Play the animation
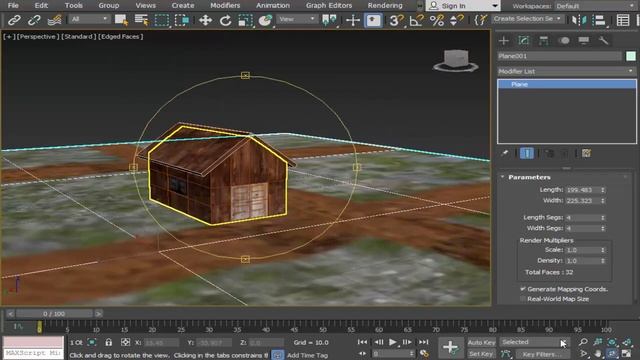 (393, 342)
